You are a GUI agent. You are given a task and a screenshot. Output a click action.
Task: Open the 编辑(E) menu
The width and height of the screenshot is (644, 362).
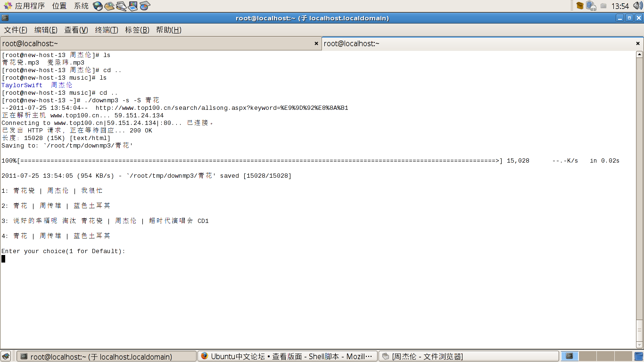(46, 30)
